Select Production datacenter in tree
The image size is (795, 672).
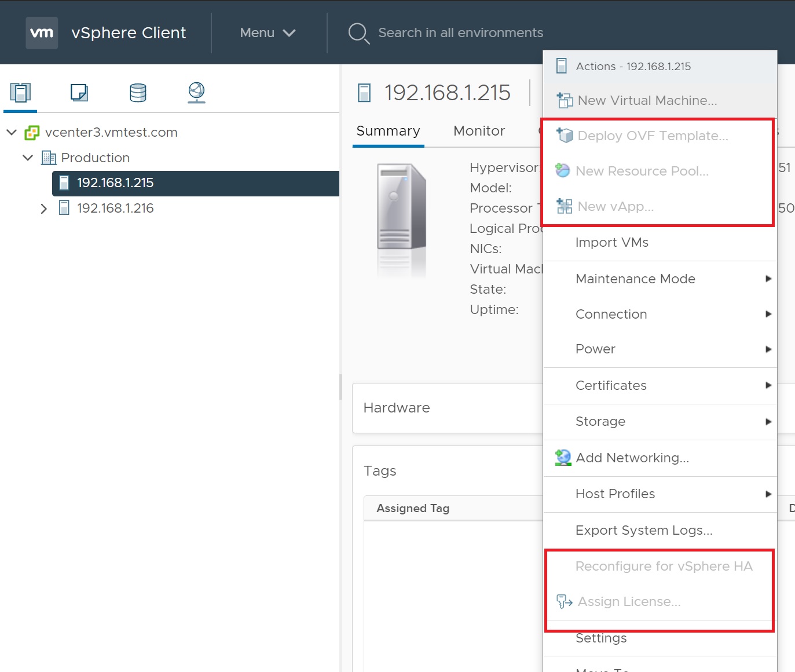(x=95, y=158)
